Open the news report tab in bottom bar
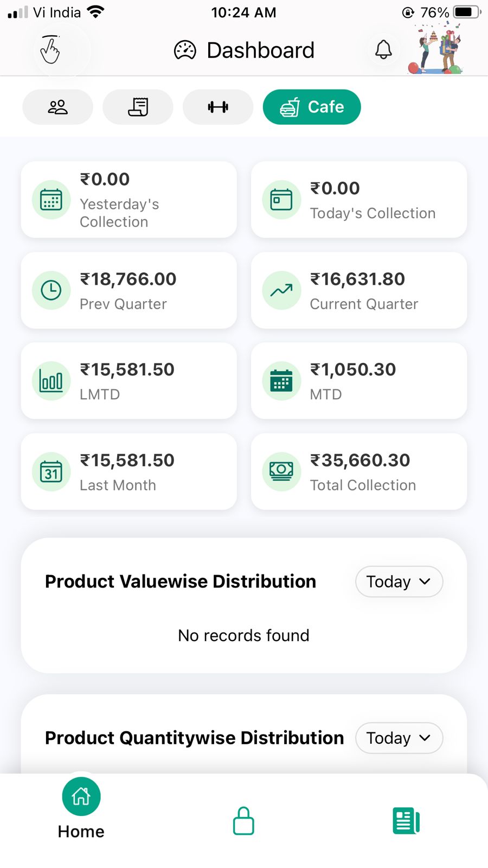The image size is (488, 868). 406,821
